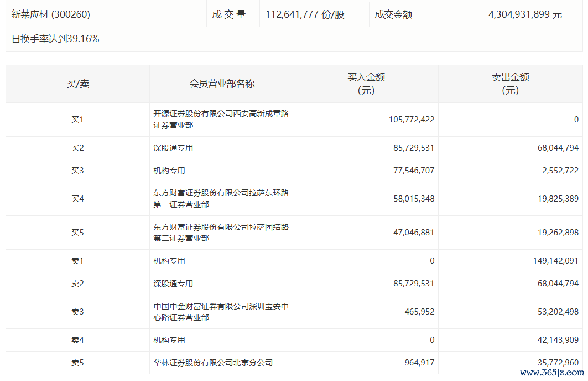This screenshot has width=588, height=381.
Task: Click the 中国中金财富深圳宝安中心路 branch name
Action: 221,312
